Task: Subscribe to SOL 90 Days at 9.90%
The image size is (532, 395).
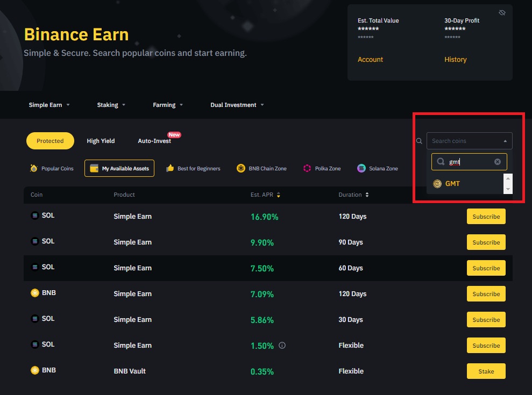Action: [x=486, y=242]
